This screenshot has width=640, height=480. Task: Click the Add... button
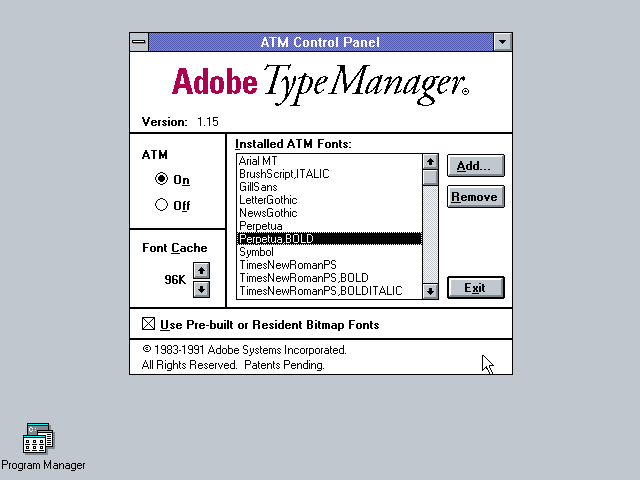pyautogui.click(x=475, y=165)
